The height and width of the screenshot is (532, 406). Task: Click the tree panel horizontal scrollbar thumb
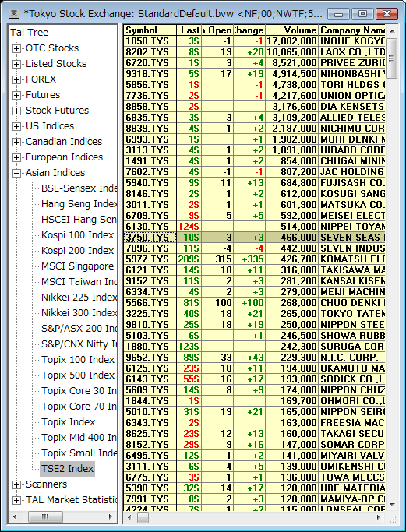[45, 516]
